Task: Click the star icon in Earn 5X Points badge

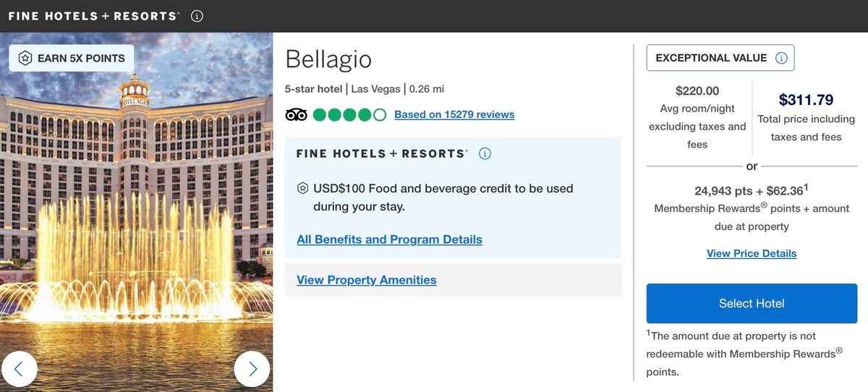Action: pos(25,59)
